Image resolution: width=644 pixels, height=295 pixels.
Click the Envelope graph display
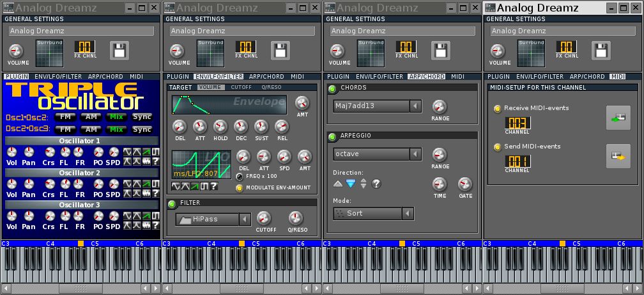[x=229, y=105]
